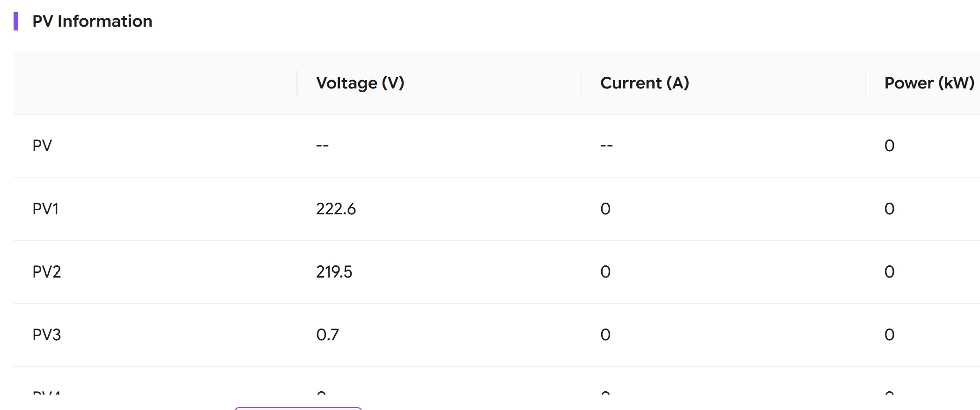Click the purple-outlined button at the bottom

point(298,408)
